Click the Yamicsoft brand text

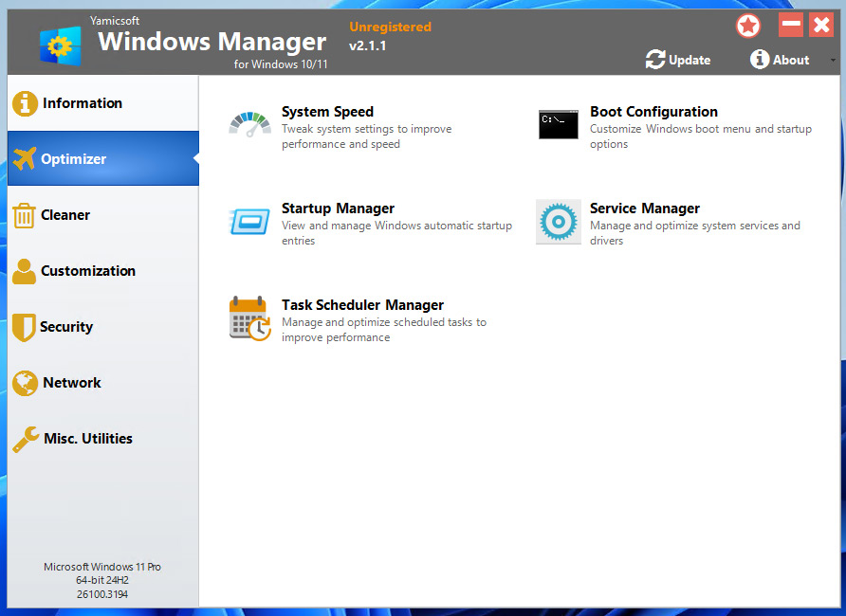pyautogui.click(x=115, y=21)
